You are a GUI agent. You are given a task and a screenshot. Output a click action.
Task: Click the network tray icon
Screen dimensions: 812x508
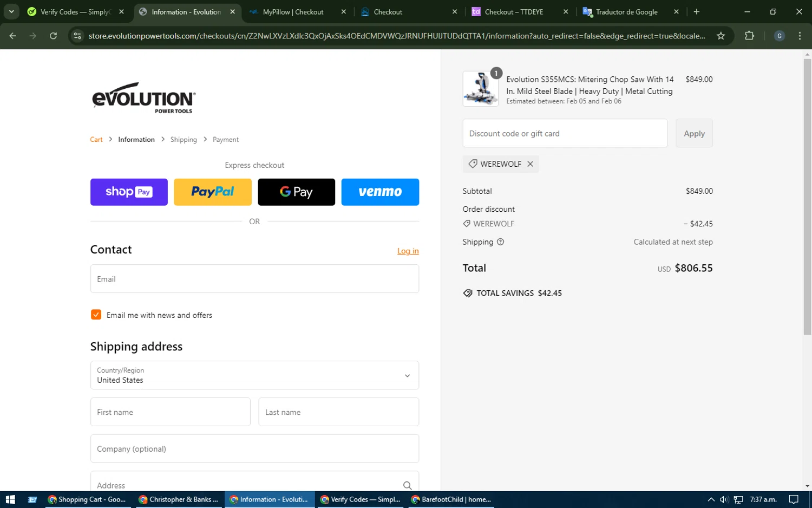click(x=738, y=499)
